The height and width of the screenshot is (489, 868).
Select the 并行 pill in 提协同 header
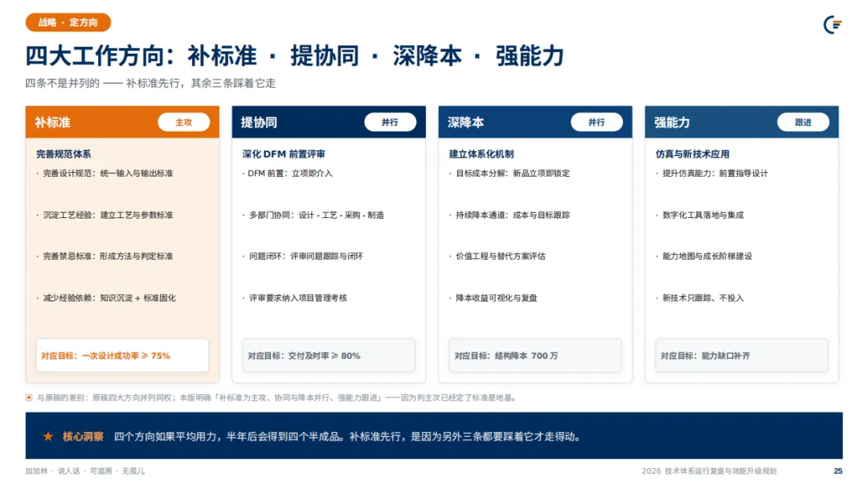coord(391,122)
